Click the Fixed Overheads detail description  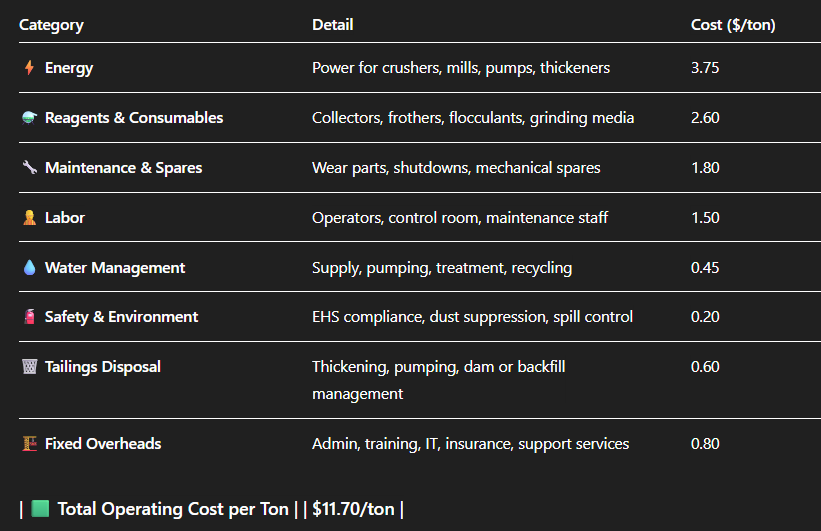click(470, 444)
